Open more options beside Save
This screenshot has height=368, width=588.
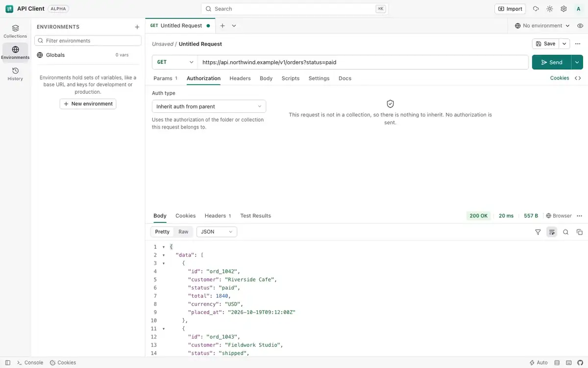pyautogui.click(x=579, y=44)
